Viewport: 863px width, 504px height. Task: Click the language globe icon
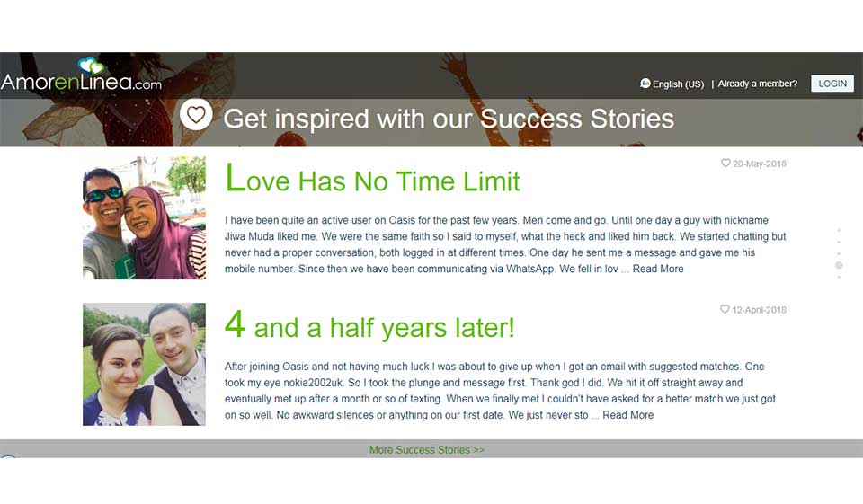(645, 84)
